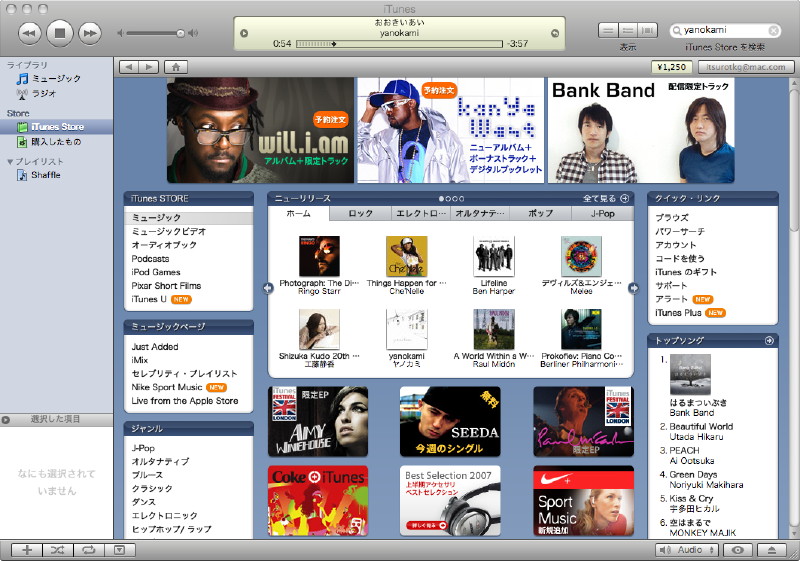Stop playback with the stop button
The height and width of the screenshot is (561, 800).
click(x=60, y=33)
